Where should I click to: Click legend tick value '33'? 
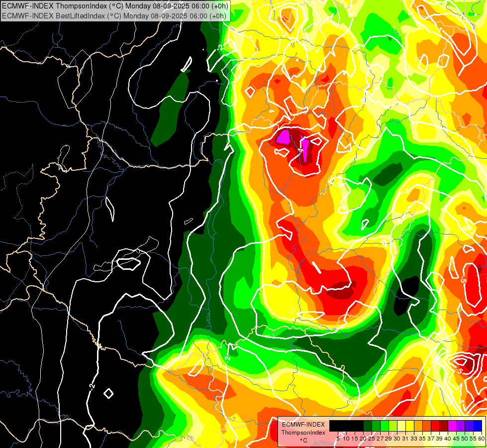(414, 439)
